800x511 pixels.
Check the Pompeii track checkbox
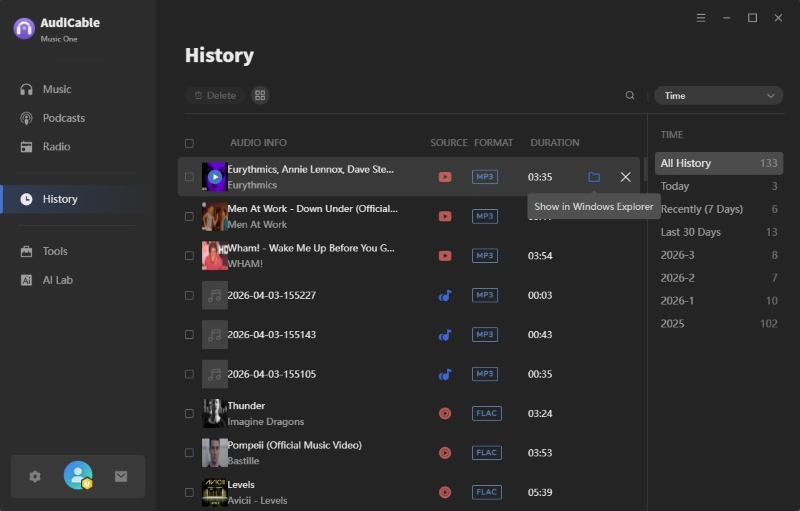pos(189,452)
